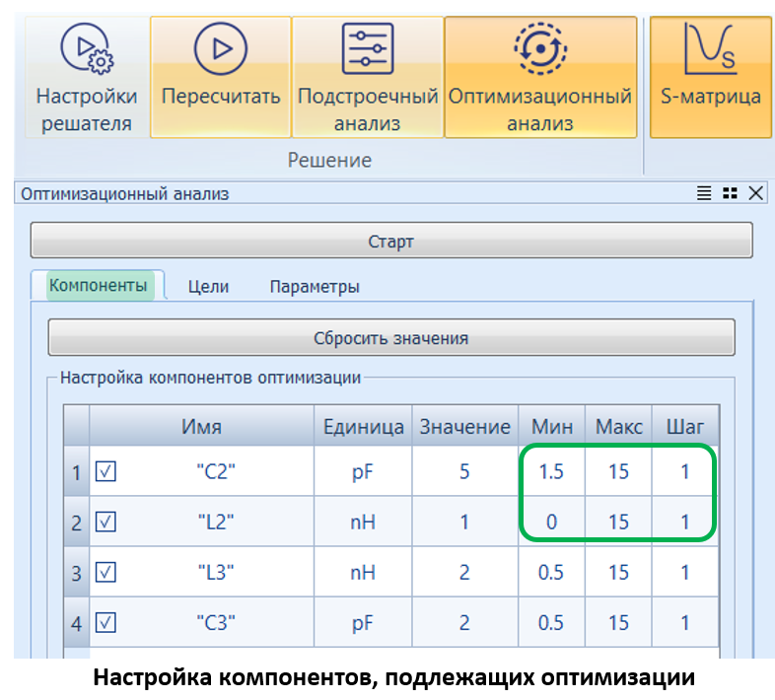Open Настройки решателя solver settings
The height and width of the screenshot is (700, 775).
pyautogui.click(x=86, y=77)
